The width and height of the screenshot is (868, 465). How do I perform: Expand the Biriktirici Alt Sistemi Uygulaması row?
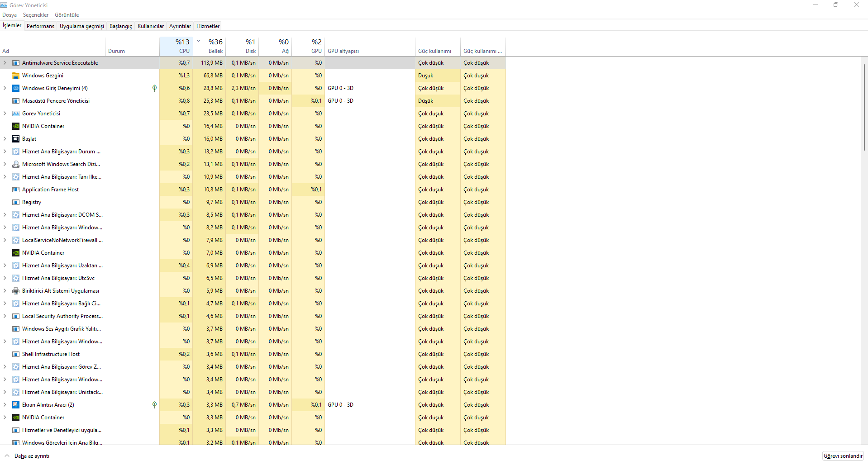[5, 291]
